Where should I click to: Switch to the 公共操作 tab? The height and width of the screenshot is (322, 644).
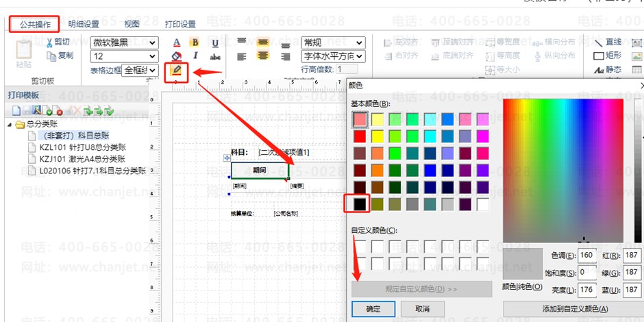click(35, 24)
